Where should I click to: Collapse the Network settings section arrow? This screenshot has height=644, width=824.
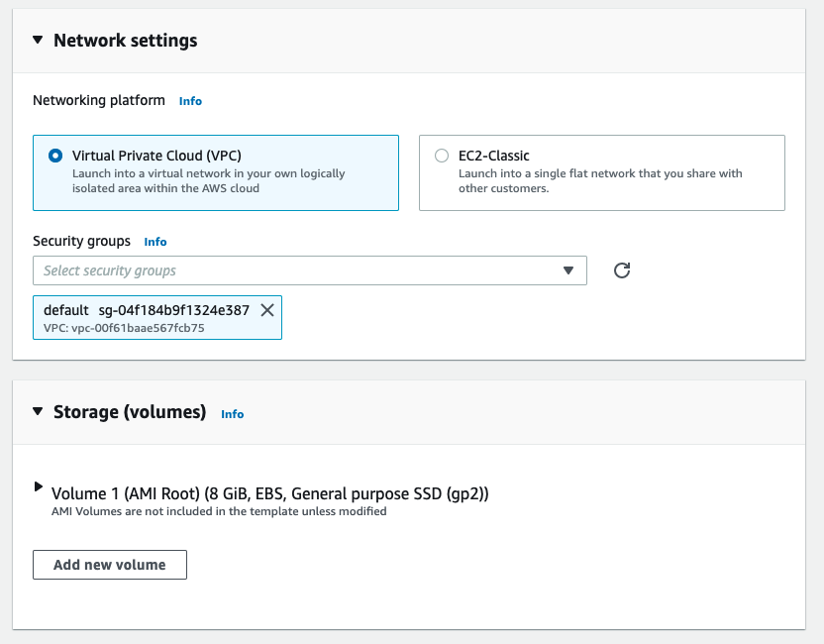(x=38, y=41)
